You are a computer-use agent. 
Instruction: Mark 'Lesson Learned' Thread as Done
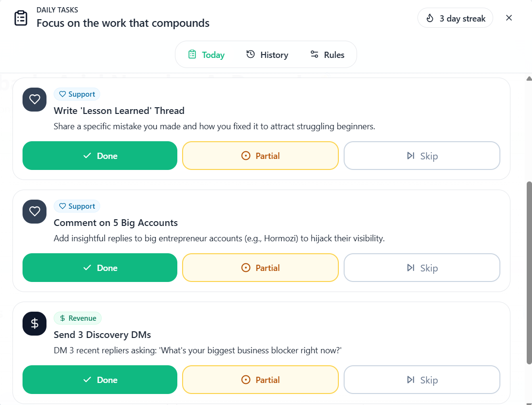(x=100, y=156)
